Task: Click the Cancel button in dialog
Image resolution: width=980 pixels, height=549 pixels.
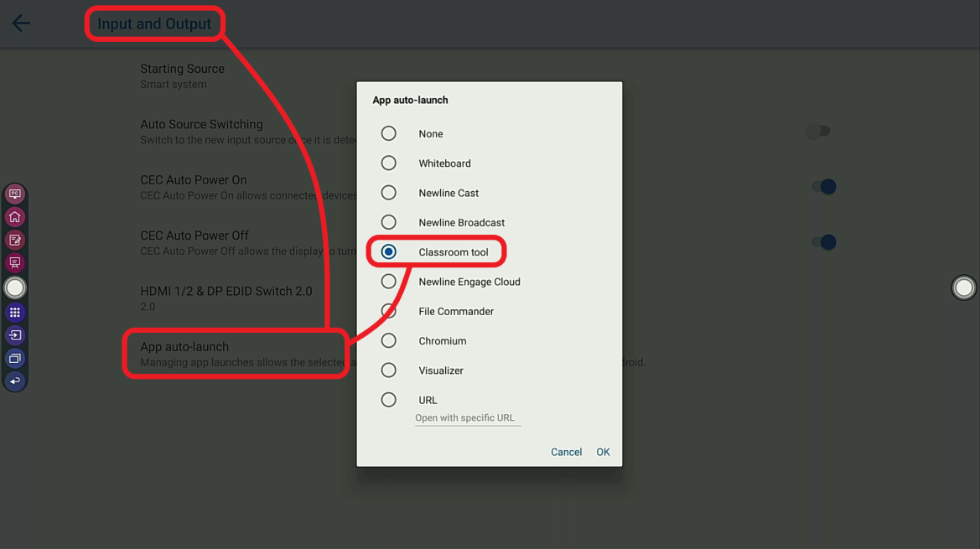Action: (566, 452)
